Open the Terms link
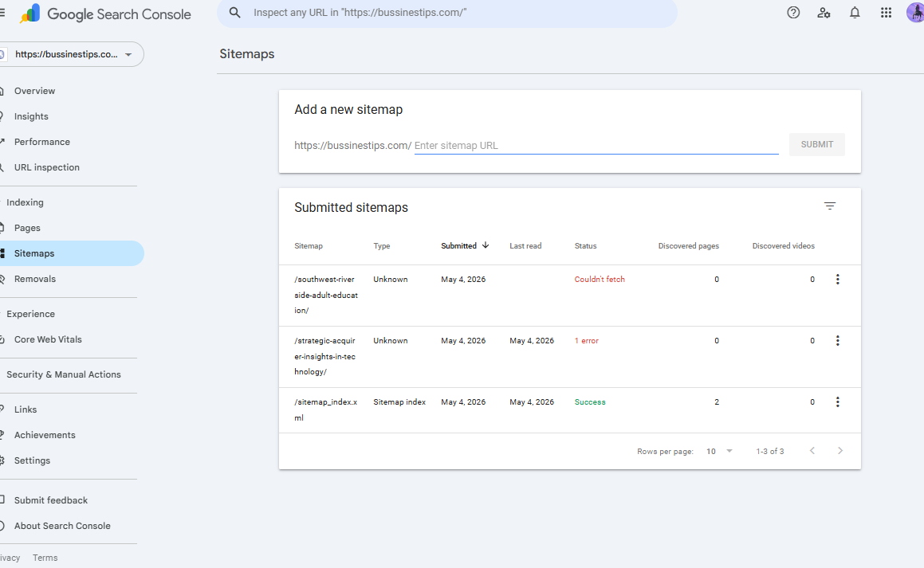Image resolution: width=924 pixels, height=568 pixels. coord(45,558)
